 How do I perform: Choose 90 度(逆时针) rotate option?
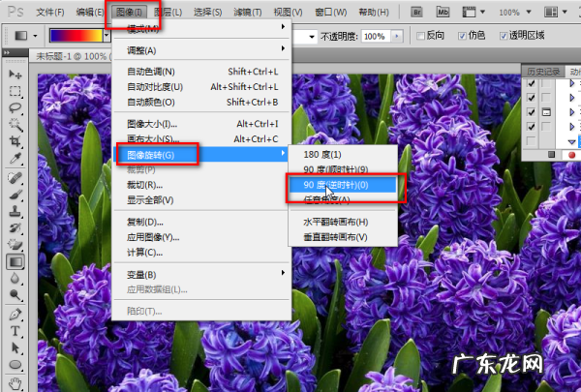point(343,185)
